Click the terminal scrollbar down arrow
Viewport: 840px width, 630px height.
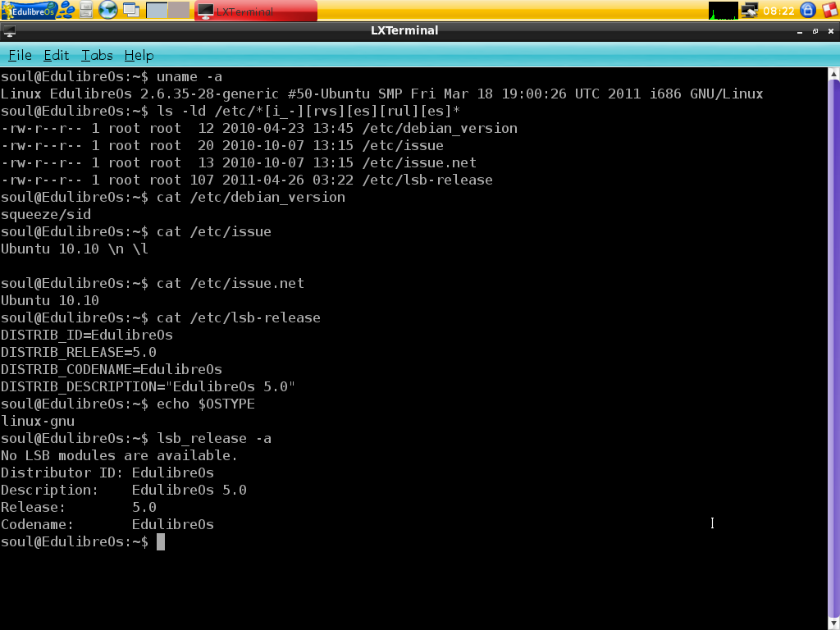pyautogui.click(x=833, y=624)
